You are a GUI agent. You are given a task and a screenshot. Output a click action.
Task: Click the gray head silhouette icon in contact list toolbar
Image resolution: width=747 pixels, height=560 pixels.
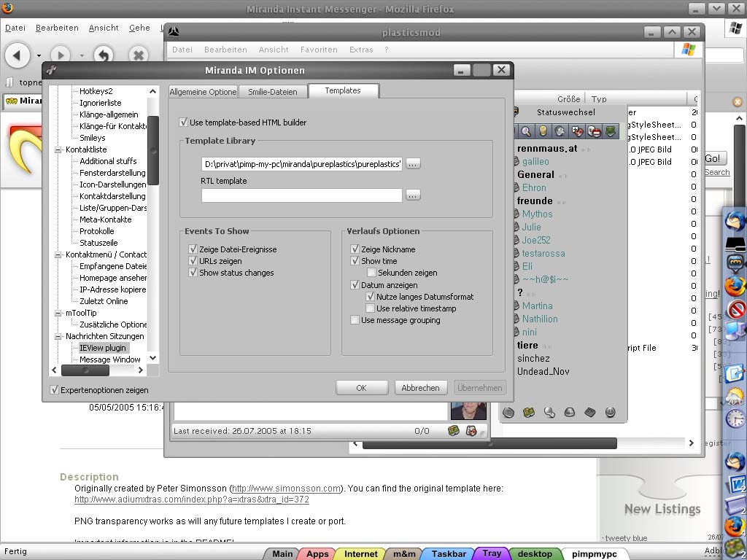pyautogui.click(x=560, y=131)
